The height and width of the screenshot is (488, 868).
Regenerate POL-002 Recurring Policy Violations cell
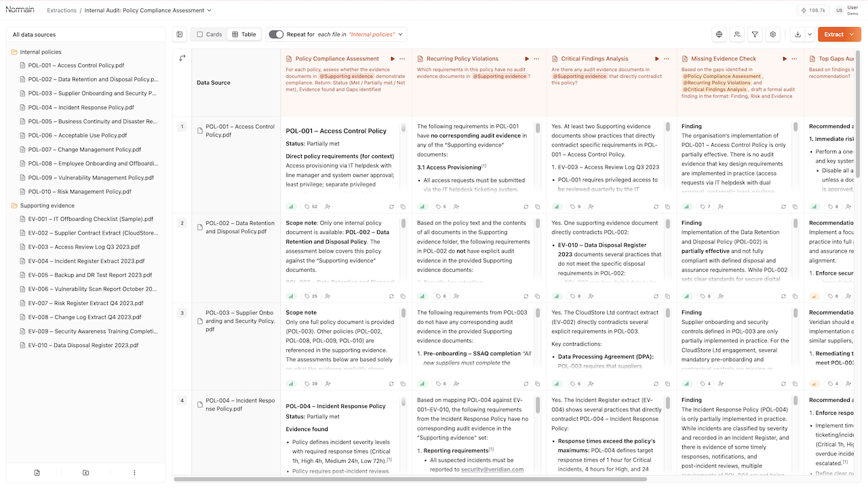[526, 296]
